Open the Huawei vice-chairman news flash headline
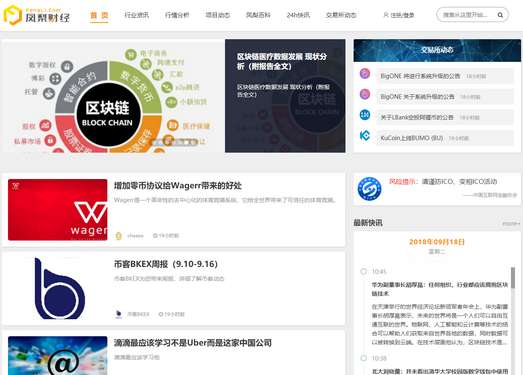This screenshot has width=523, height=375. coord(440,289)
